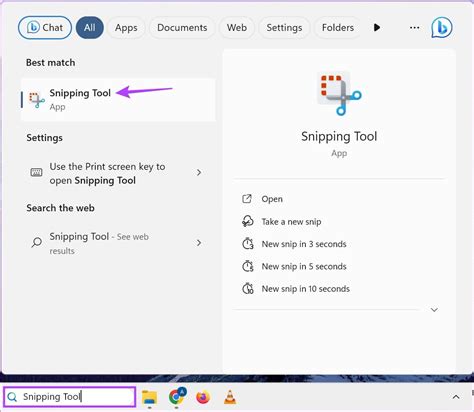Viewport: 474px width, 412px height.
Task: Open File Explorer from the taskbar
Action: [x=149, y=397]
